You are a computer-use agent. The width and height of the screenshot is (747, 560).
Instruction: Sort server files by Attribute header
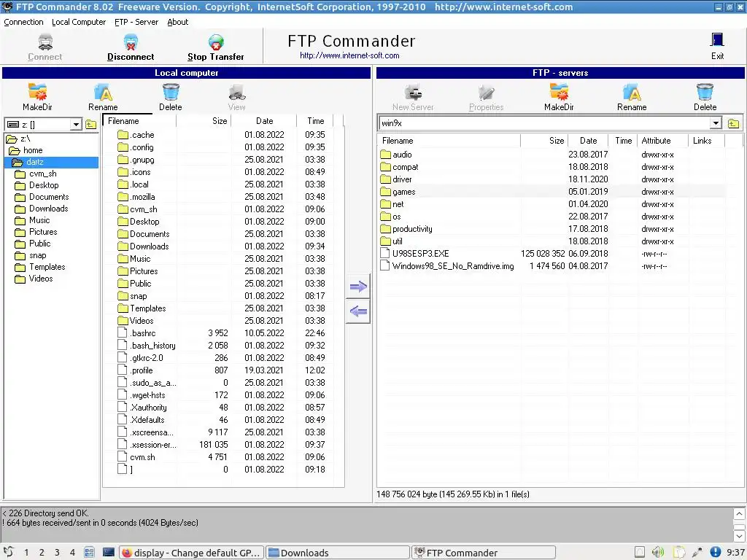662,141
